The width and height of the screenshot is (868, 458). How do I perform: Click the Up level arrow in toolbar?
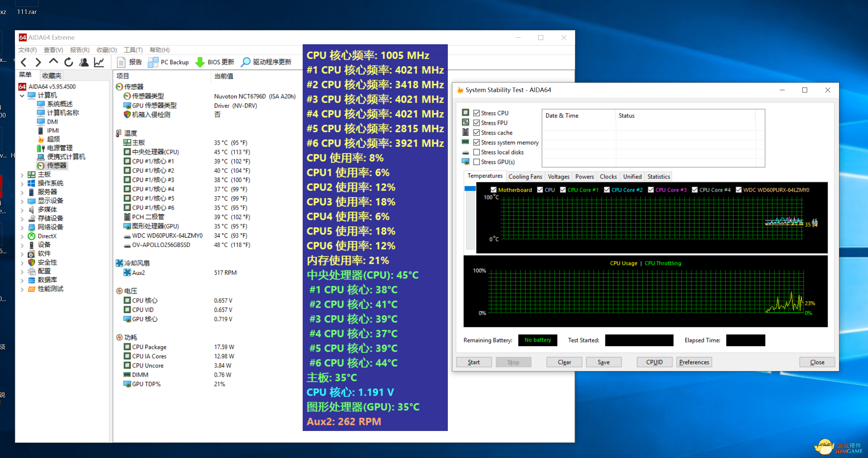(x=53, y=61)
